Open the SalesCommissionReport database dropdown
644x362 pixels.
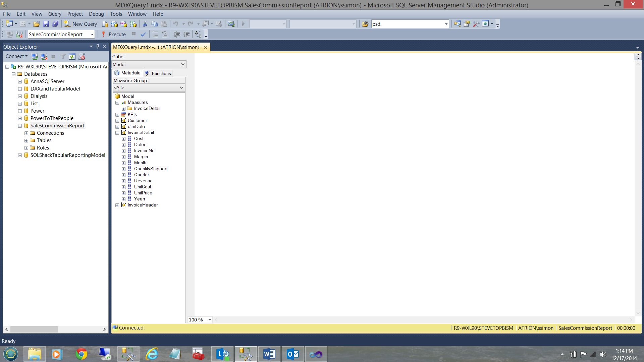tap(92, 34)
